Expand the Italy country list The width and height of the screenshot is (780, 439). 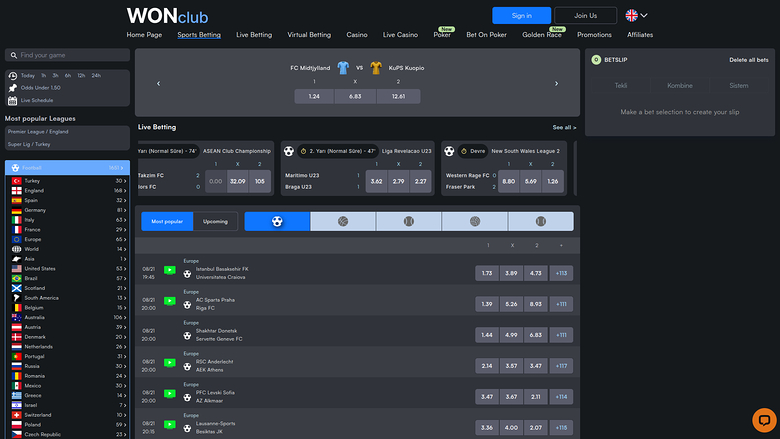69,220
